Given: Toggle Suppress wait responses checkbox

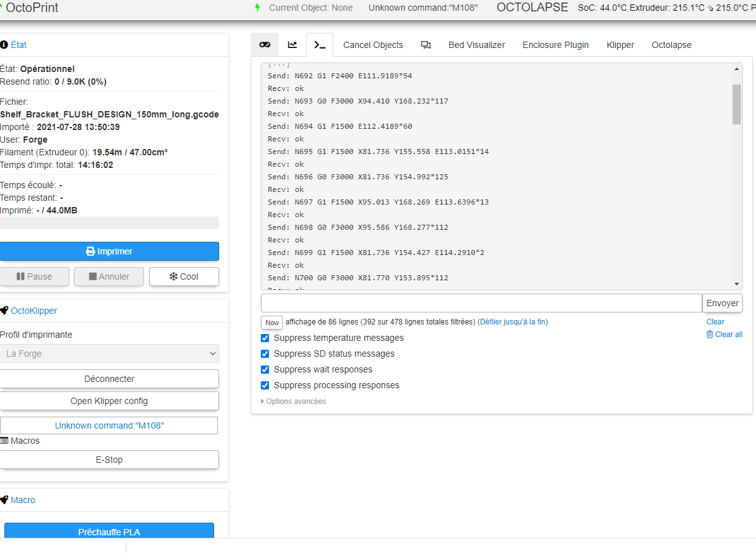Looking at the screenshot, I should (265, 369).
